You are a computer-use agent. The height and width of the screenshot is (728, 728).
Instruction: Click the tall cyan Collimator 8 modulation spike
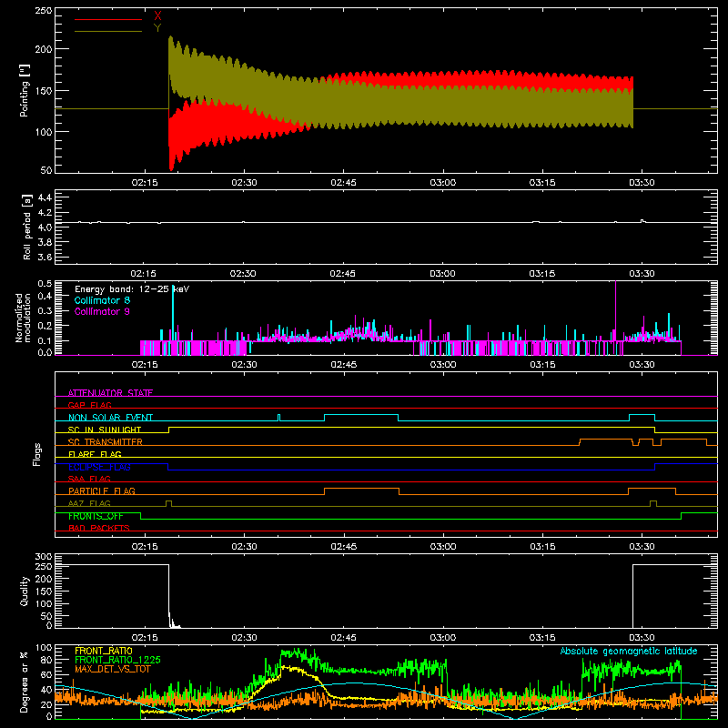(x=173, y=313)
